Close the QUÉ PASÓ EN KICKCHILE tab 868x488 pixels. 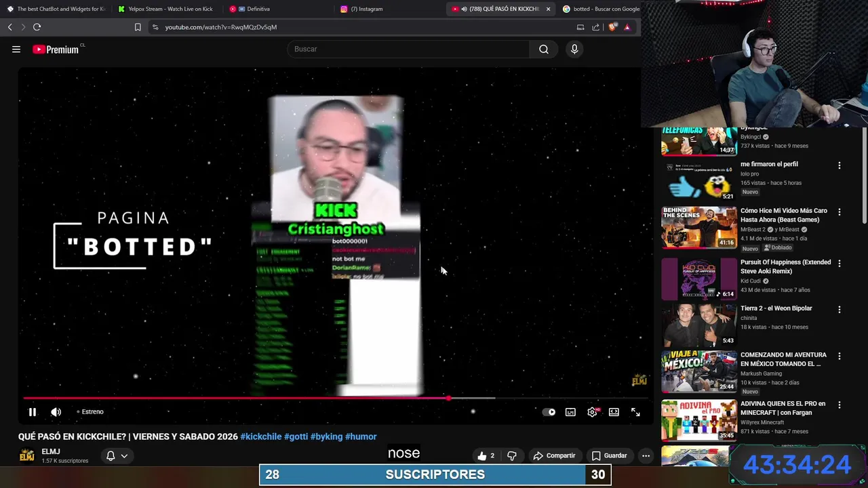click(548, 9)
